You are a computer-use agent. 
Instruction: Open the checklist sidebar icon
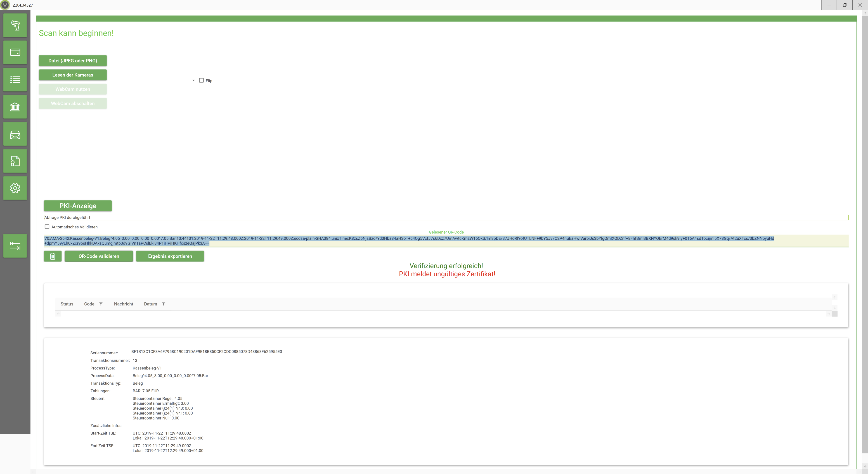click(x=15, y=80)
